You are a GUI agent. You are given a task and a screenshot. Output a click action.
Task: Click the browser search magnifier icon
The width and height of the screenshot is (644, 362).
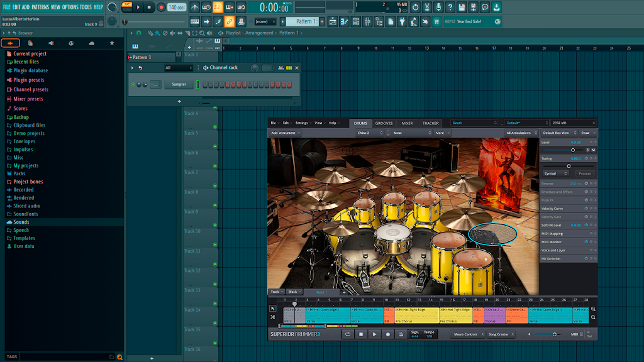pyautogui.click(x=119, y=357)
